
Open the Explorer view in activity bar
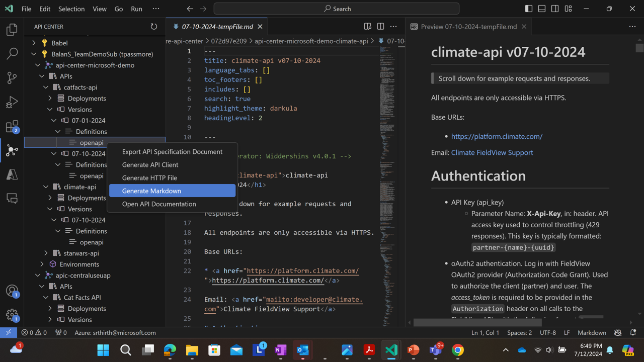12,30
